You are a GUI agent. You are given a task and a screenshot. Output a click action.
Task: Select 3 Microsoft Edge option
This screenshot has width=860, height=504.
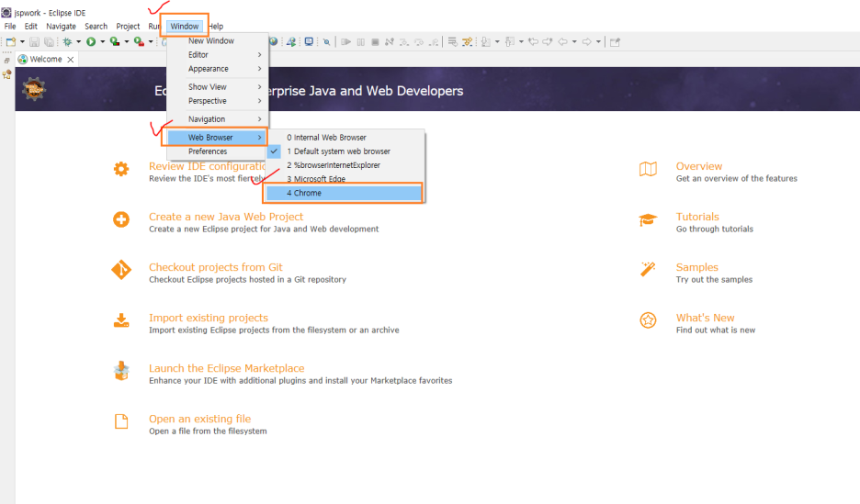tap(345, 179)
